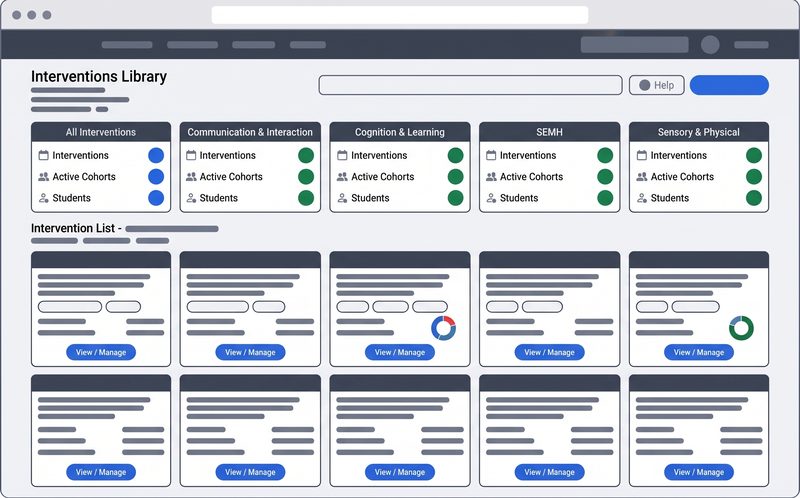Open the Help button
This screenshot has width=800, height=498.
point(657,85)
